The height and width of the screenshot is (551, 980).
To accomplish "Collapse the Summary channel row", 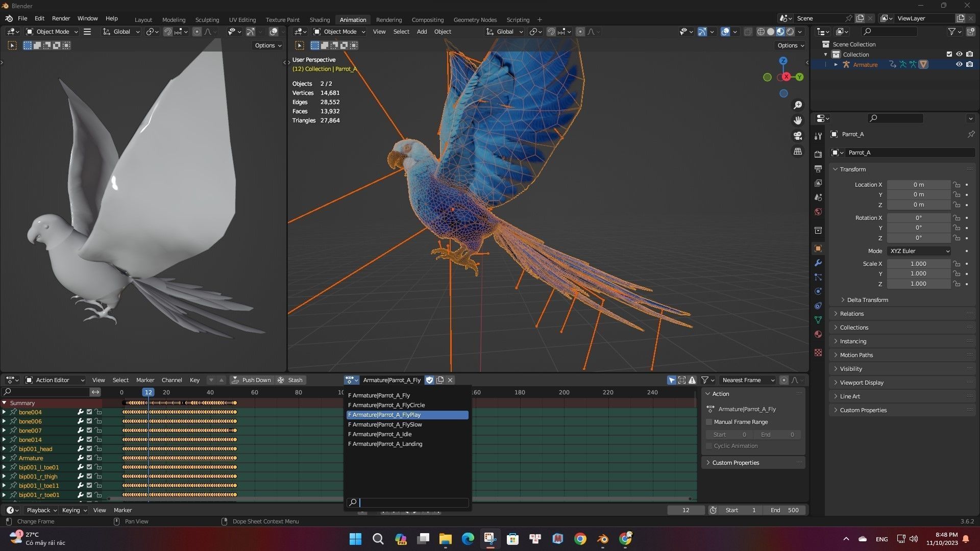I will tap(4, 403).
